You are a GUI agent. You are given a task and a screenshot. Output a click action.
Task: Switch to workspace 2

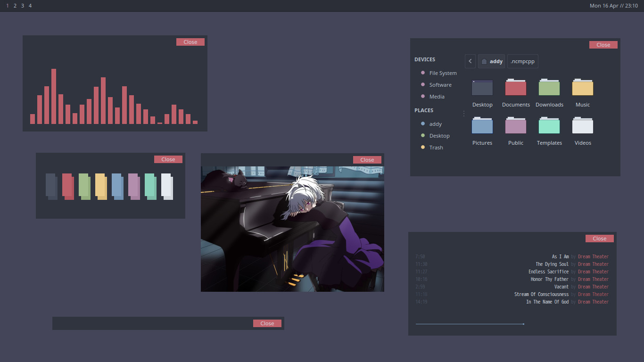click(15, 6)
